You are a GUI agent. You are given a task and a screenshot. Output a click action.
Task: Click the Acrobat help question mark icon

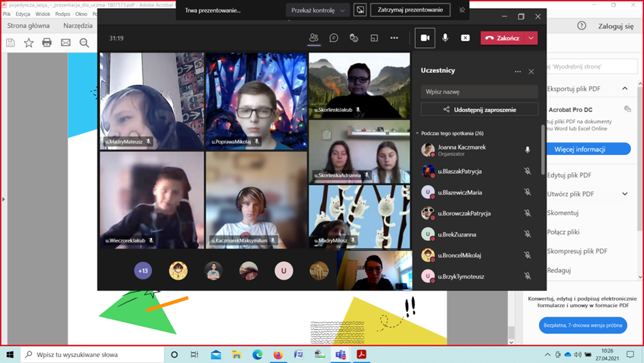[x=581, y=25]
